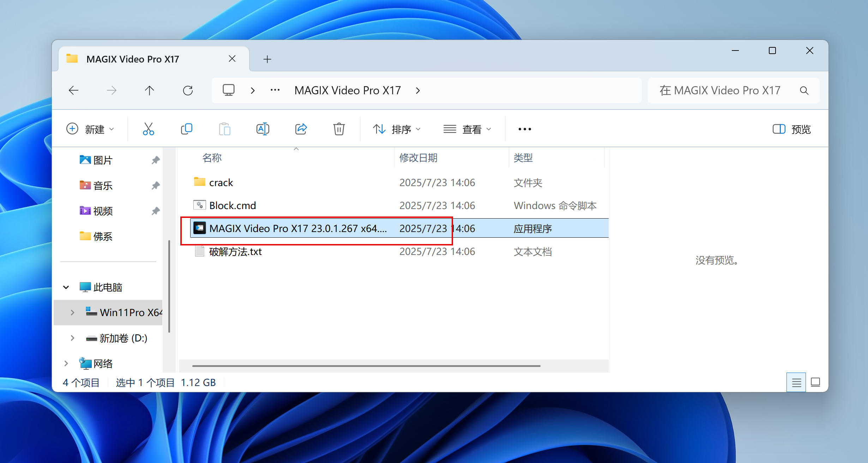Go up one folder level
The image size is (868, 463).
click(150, 91)
